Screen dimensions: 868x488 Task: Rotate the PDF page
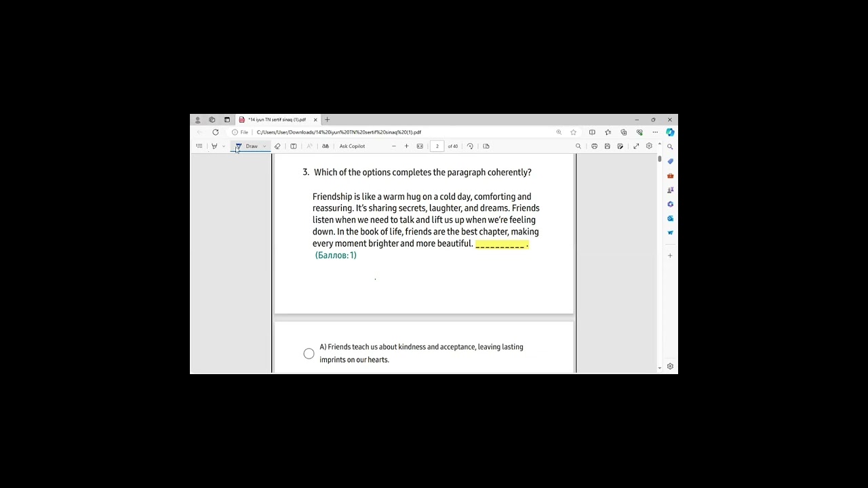[470, 146]
